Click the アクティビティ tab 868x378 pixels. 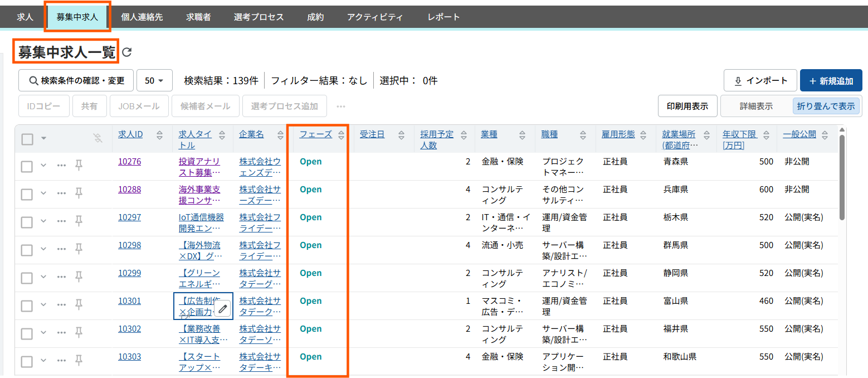coord(375,17)
